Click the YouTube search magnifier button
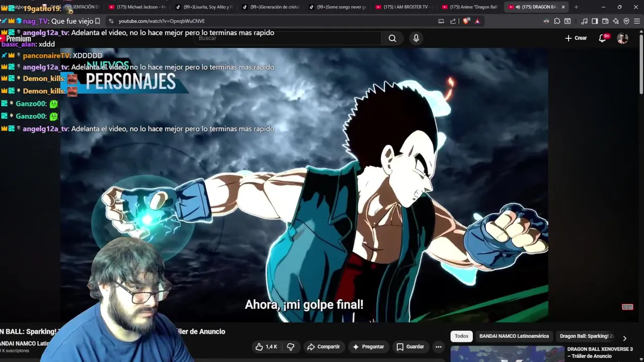This screenshot has width=644, height=362. point(392,38)
